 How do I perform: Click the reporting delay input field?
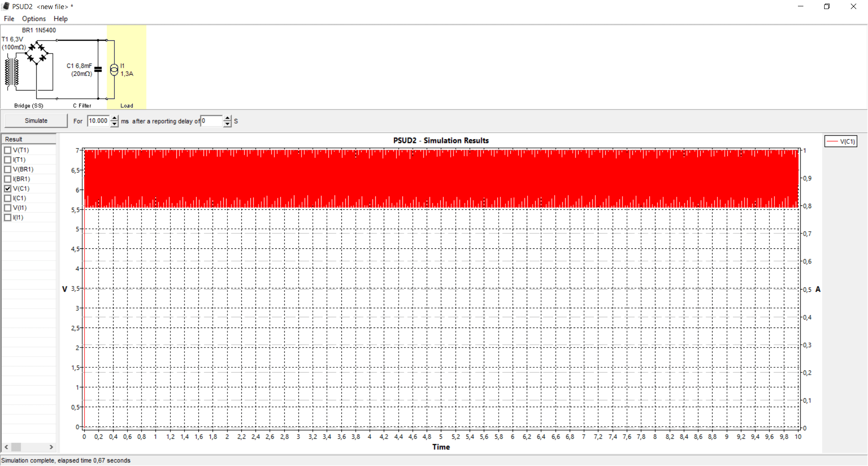click(x=212, y=121)
